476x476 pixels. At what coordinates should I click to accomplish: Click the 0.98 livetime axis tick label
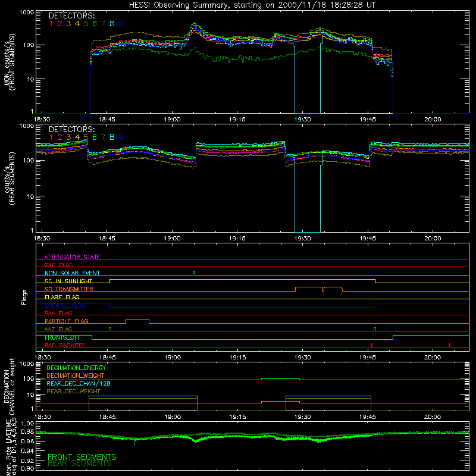pyautogui.click(x=27, y=432)
